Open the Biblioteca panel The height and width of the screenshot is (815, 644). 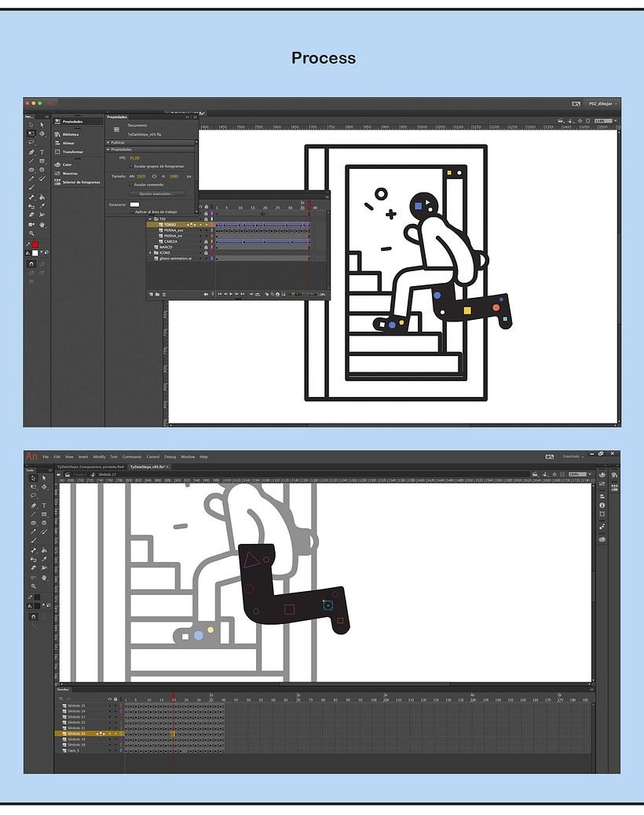pyautogui.click(x=70, y=134)
